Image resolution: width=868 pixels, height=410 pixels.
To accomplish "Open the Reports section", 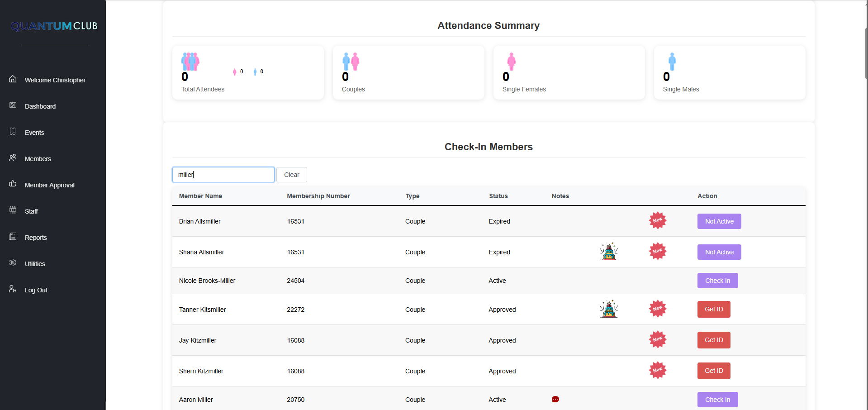I will [x=36, y=238].
